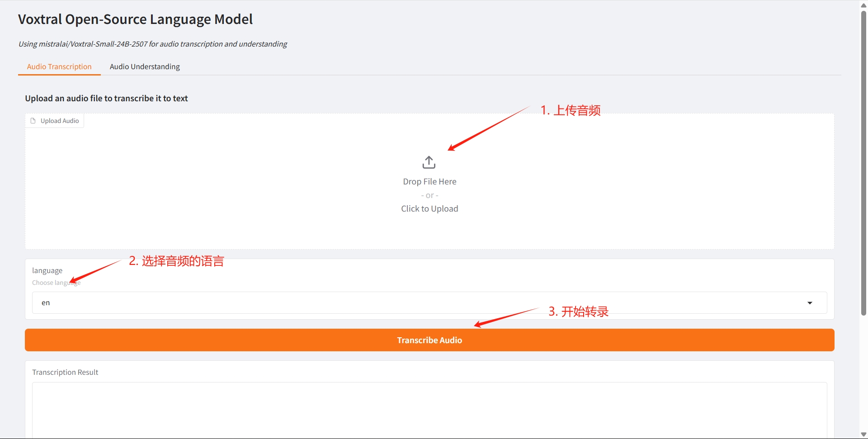Click the file icon beside Upload Audio label
The height and width of the screenshot is (439, 868).
(33, 121)
